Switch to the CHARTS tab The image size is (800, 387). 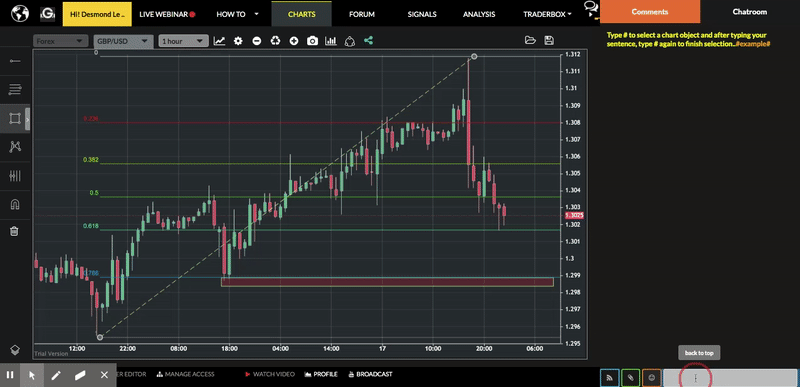pyautogui.click(x=302, y=14)
